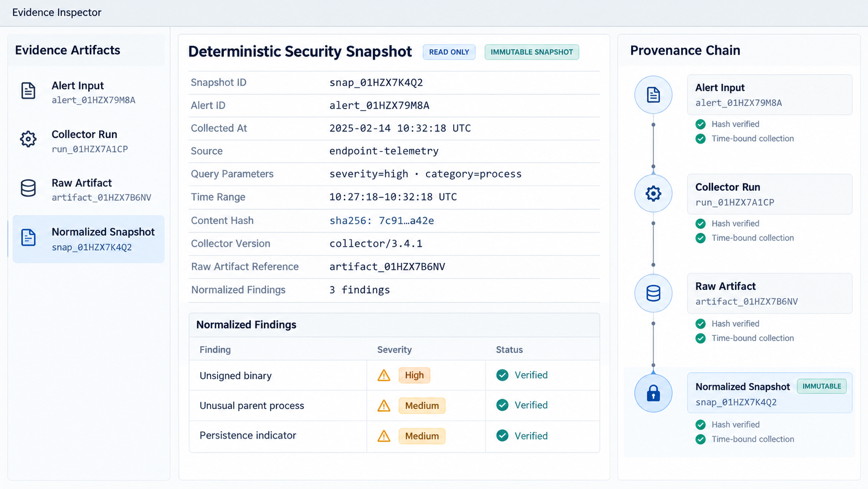The width and height of the screenshot is (868, 489).
Task: Click Time-bound collection check under Normalized Snapshot
Action: pyautogui.click(x=700, y=439)
